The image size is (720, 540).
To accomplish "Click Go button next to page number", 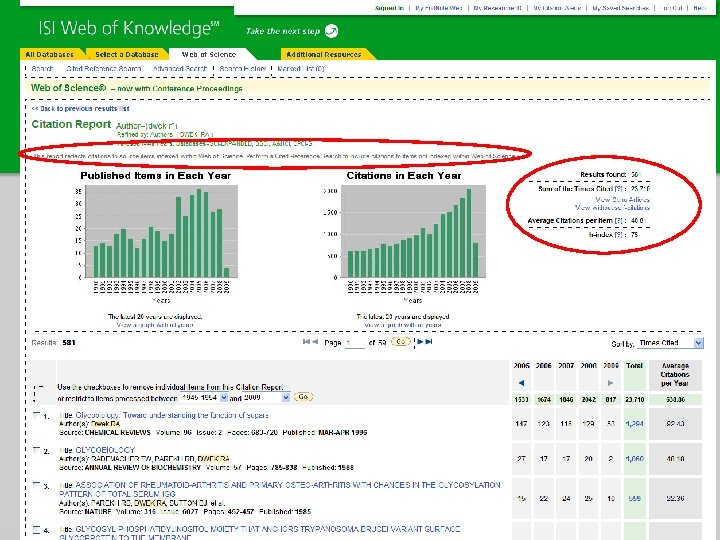I will [400, 342].
